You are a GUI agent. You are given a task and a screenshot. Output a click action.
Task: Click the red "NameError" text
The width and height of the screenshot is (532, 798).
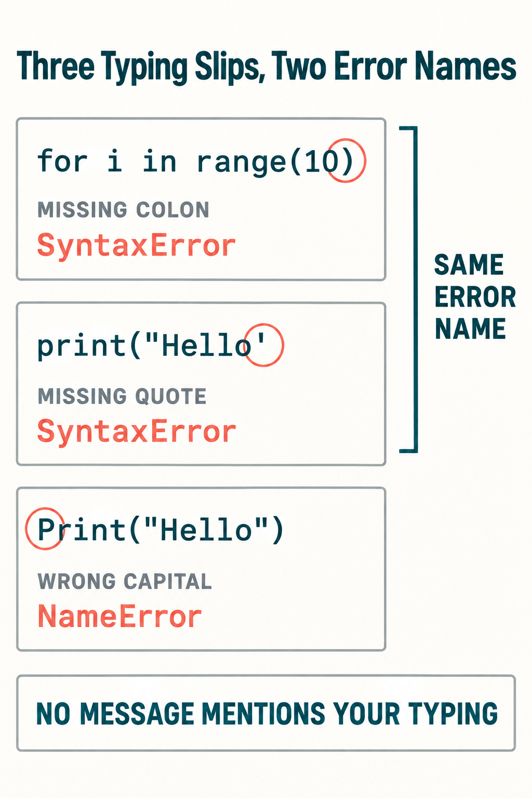[119, 617]
